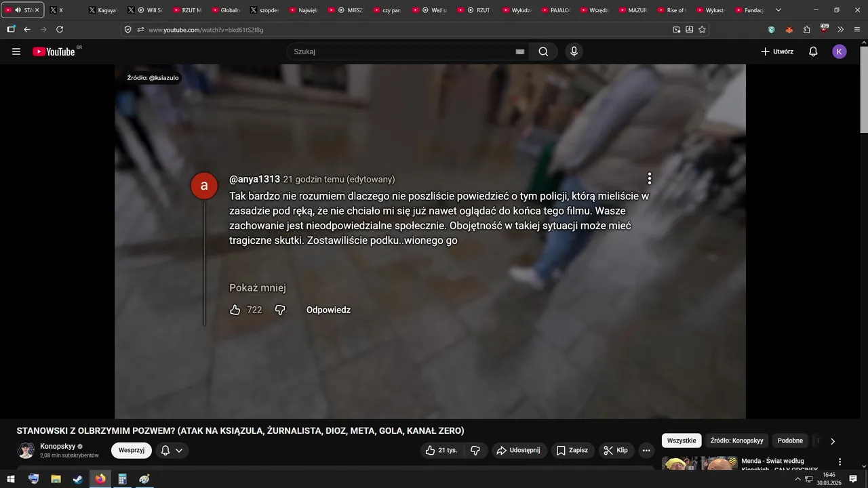This screenshot has width=868, height=488.
Task: Click the Wesprzyj button
Action: point(132,450)
